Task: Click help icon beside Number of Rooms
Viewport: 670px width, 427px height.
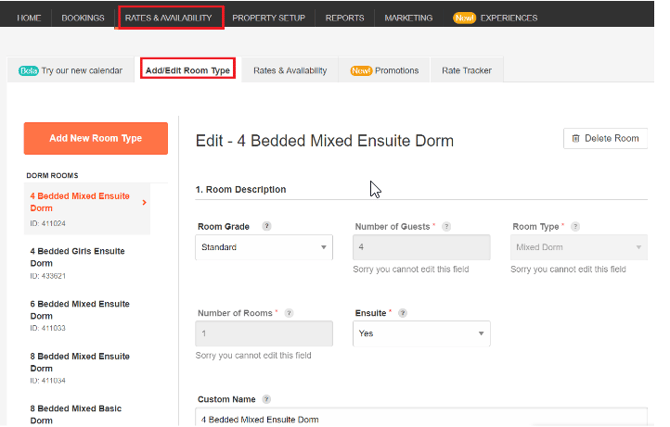Action: coord(289,313)
